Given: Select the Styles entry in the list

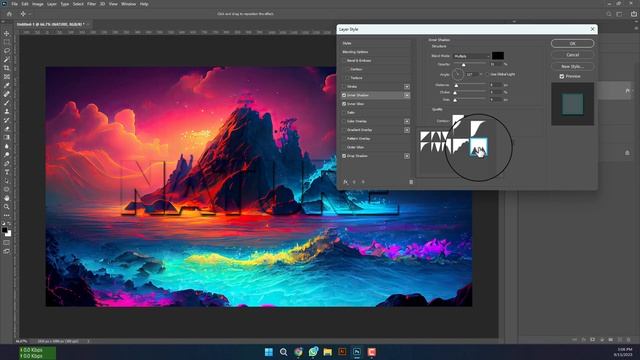Looking at the screenshot, I should pos(376,43).
